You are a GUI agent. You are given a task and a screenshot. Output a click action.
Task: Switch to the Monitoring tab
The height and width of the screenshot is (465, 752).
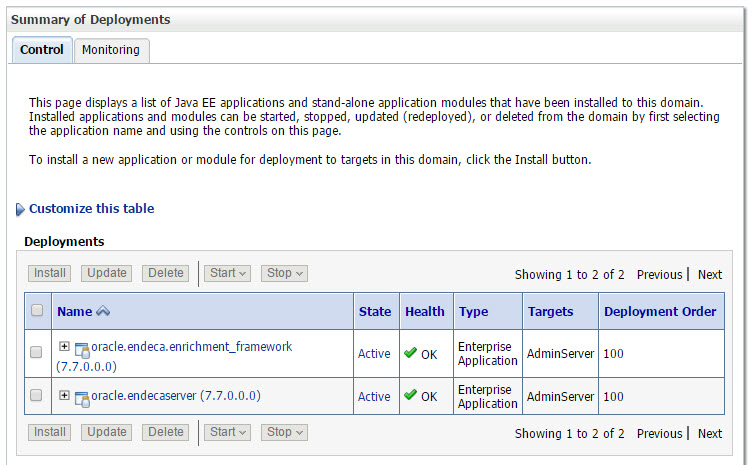tap(111, 50)
